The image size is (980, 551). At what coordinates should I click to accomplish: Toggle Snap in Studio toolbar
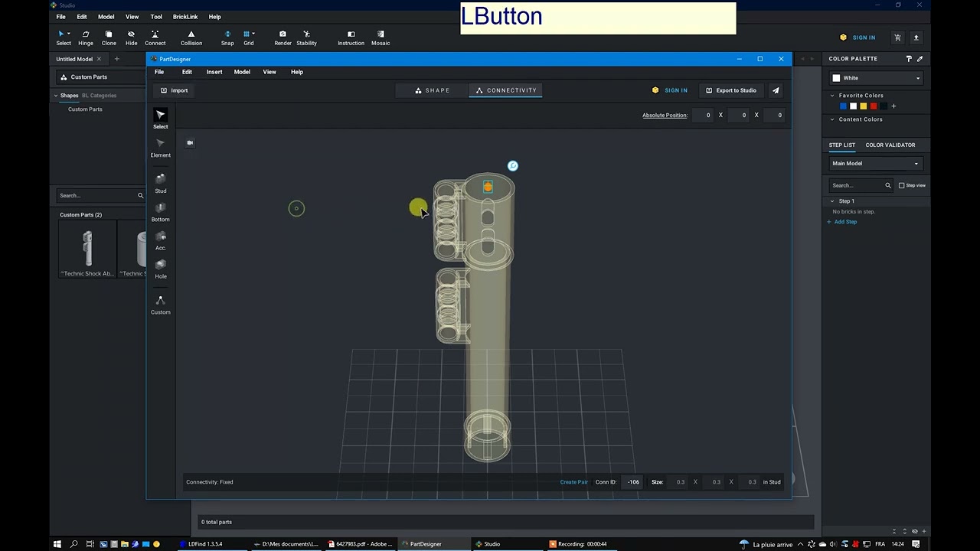coord(227,37)
